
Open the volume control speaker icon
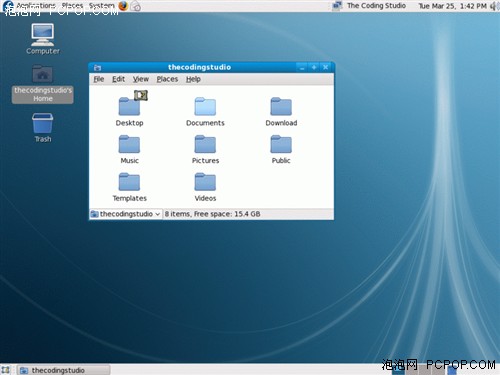pos(494,6)
